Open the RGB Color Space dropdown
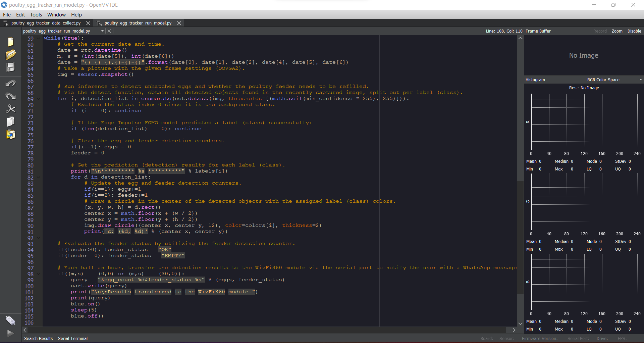The width and height of the screenshot is (644, 343). 640,80
